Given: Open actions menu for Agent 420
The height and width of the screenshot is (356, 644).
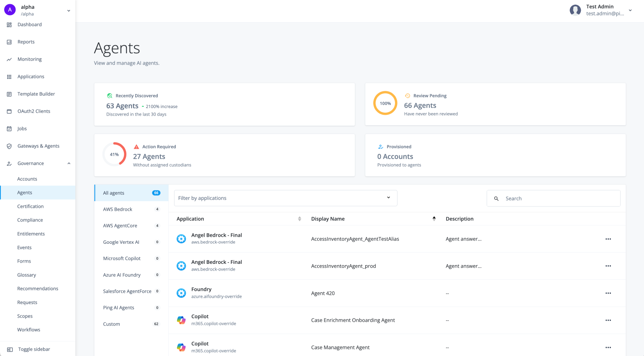Looking at the screenshot, I should (x=608, y=293).
